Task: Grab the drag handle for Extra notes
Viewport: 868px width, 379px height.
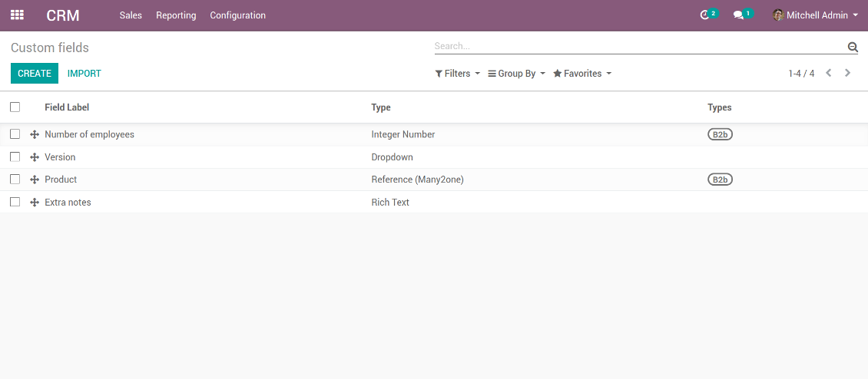Action: [35, 203]
